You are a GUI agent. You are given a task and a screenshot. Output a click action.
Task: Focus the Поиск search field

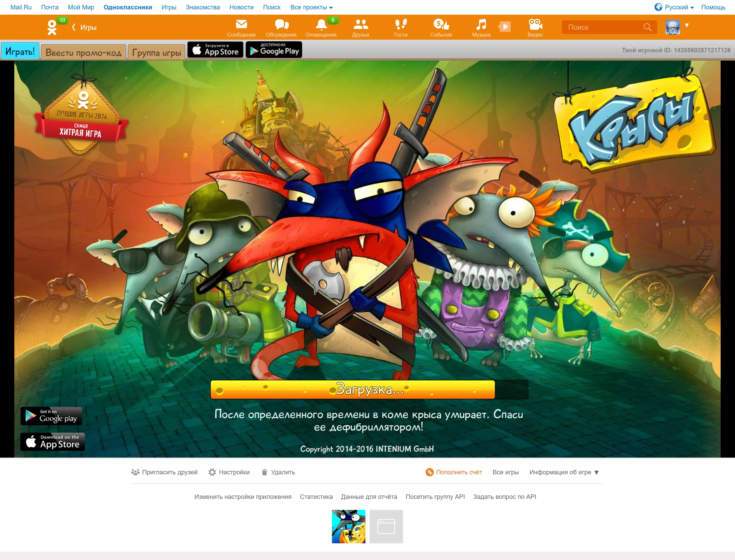[x=609, y=27]
